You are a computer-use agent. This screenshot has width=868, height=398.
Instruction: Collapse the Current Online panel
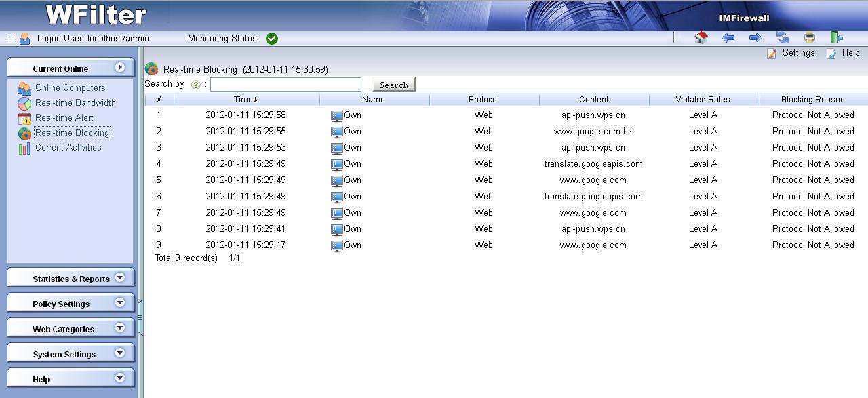point(120,68)
